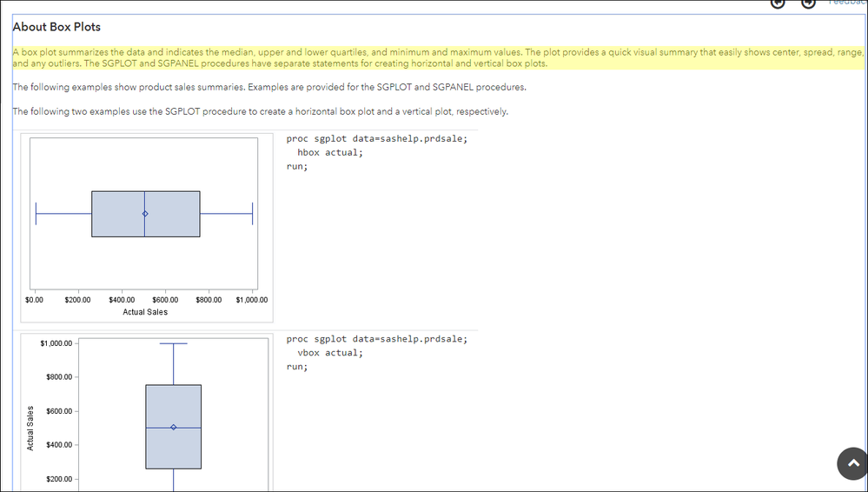This screenshot has height=492, width=868.
Task: Click the '$800.00' tick on vertical plot axis
Action: 59,377
